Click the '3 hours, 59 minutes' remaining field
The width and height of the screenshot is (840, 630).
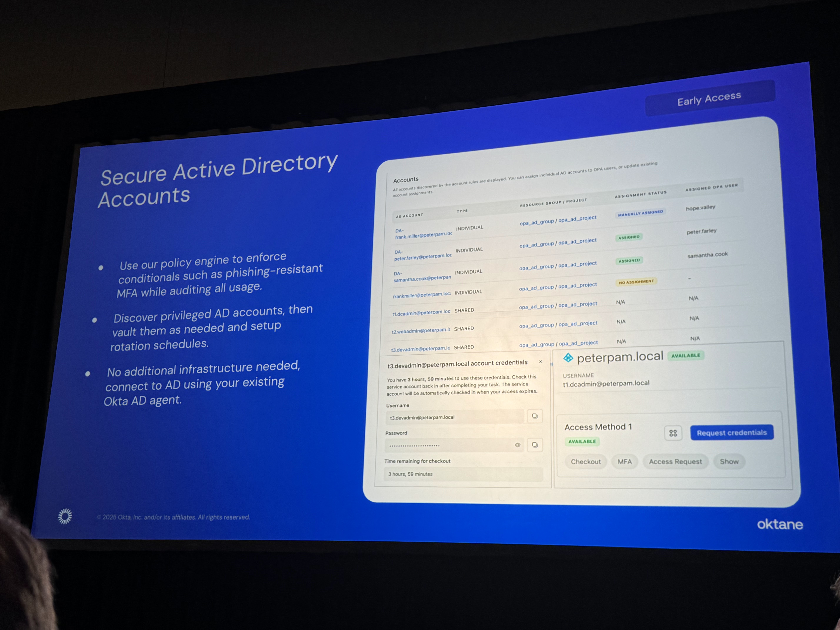pyautogui.click(x=463, y=474)
